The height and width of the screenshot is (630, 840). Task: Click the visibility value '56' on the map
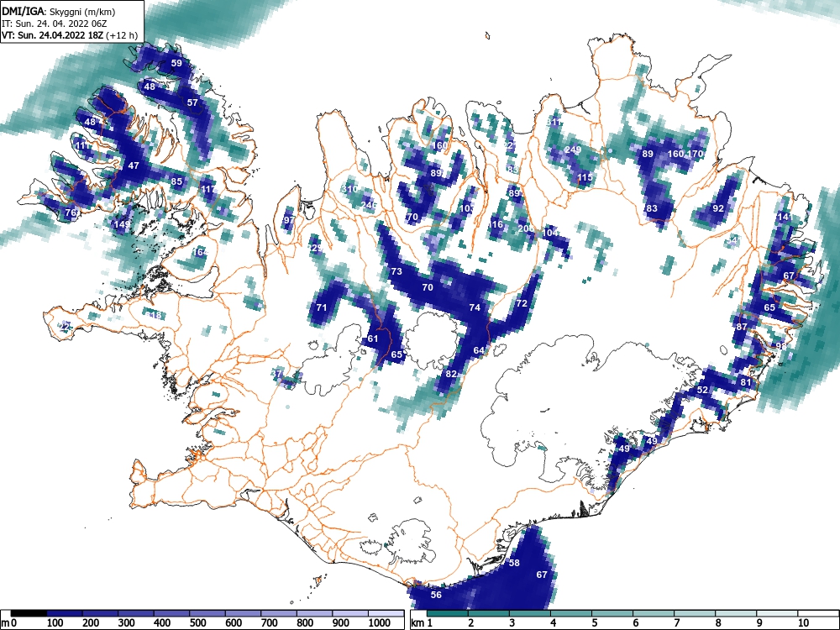pos(436,595)
